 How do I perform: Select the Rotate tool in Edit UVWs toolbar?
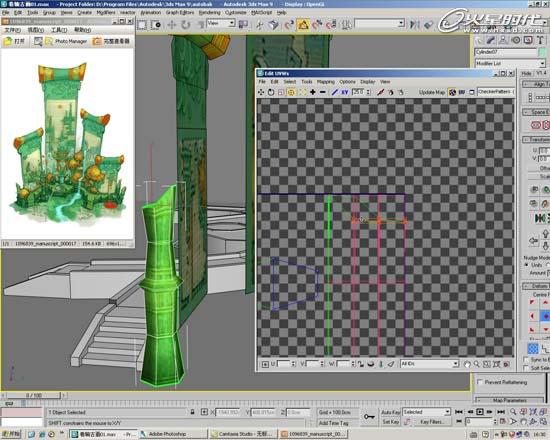tap(271, 92)
